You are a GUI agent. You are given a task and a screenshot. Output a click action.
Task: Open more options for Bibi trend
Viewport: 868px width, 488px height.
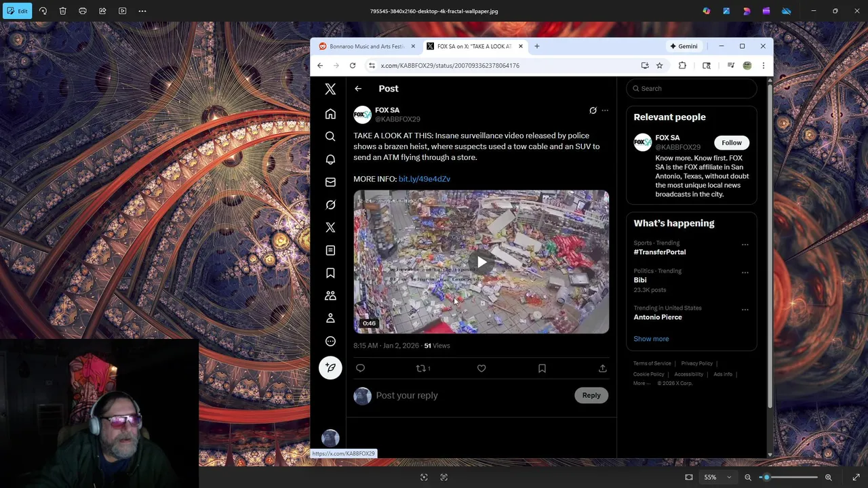745,272
